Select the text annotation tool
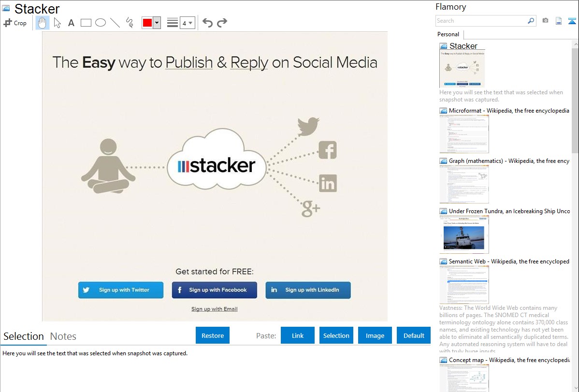Image resolution: width=579 pixels, height=392 pixels. click(71, 23)
